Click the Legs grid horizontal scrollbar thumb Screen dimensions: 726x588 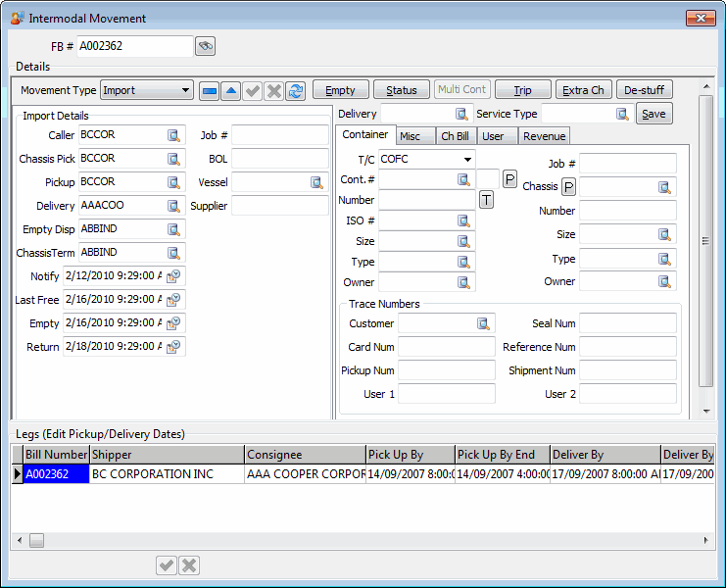(36, 540)
